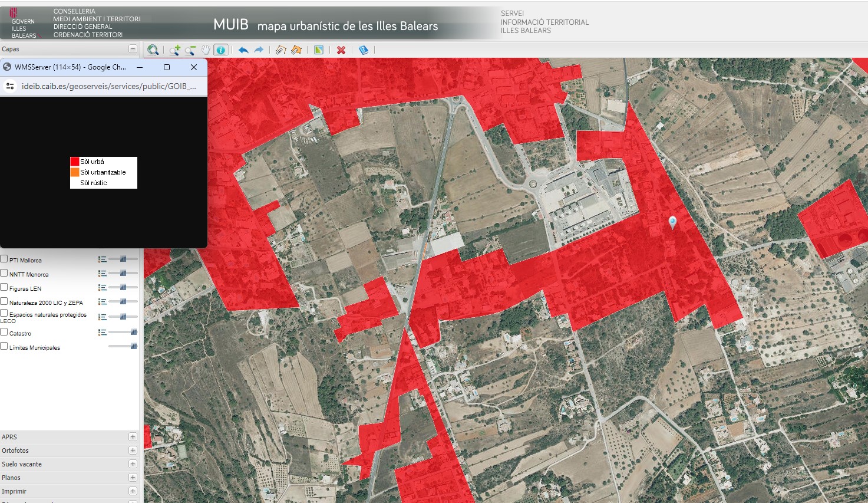
Task: Expand the APRS panel
Action: click(x=133, y=437)
